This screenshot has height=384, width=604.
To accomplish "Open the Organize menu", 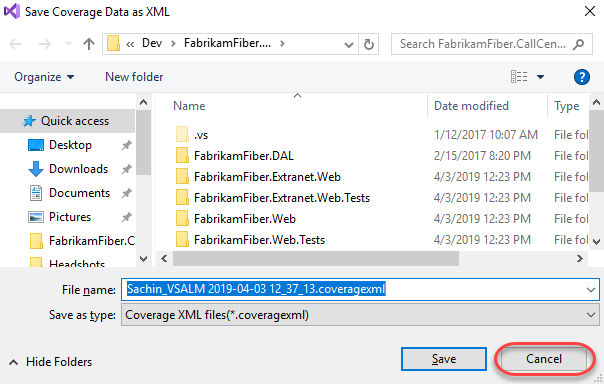I will 44,77.
